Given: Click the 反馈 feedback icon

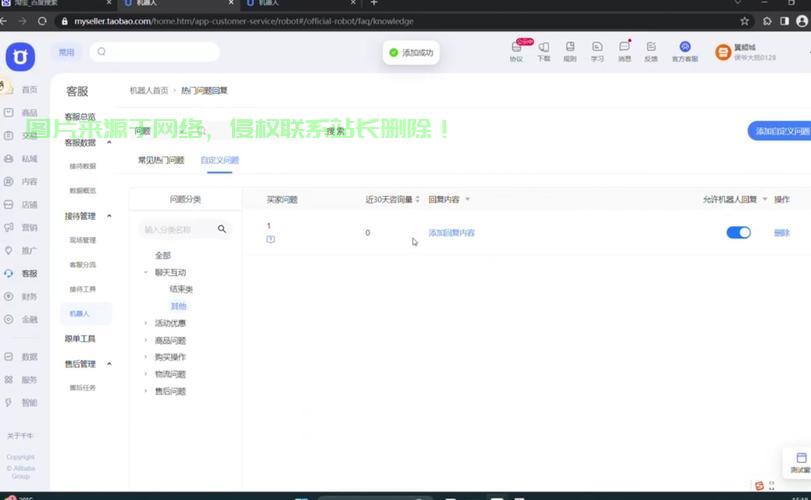Looking at the screenshot, I should pos(651,51).
